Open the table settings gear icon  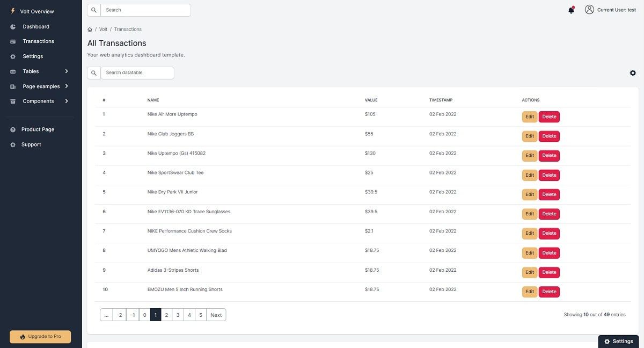click(x=633, y=73)
